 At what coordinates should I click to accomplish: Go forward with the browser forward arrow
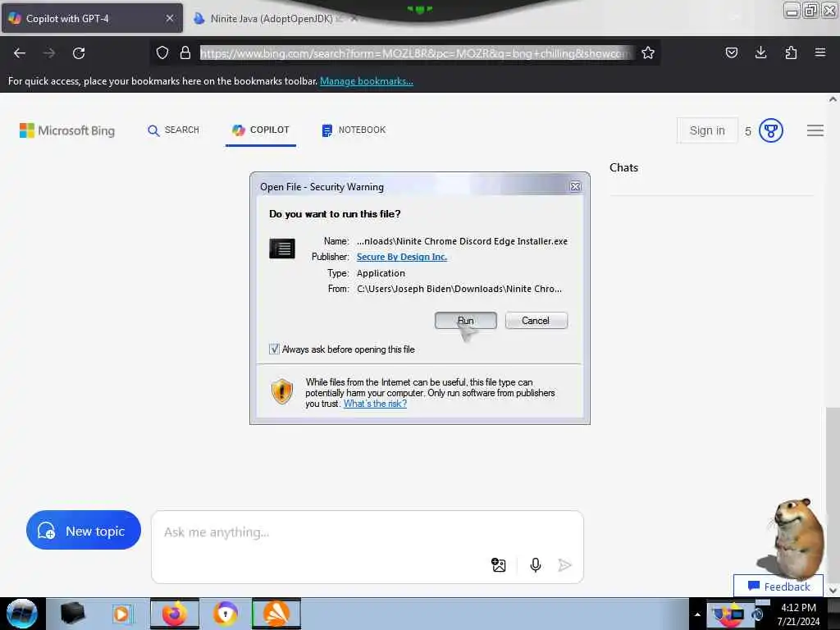pos(49,53)
